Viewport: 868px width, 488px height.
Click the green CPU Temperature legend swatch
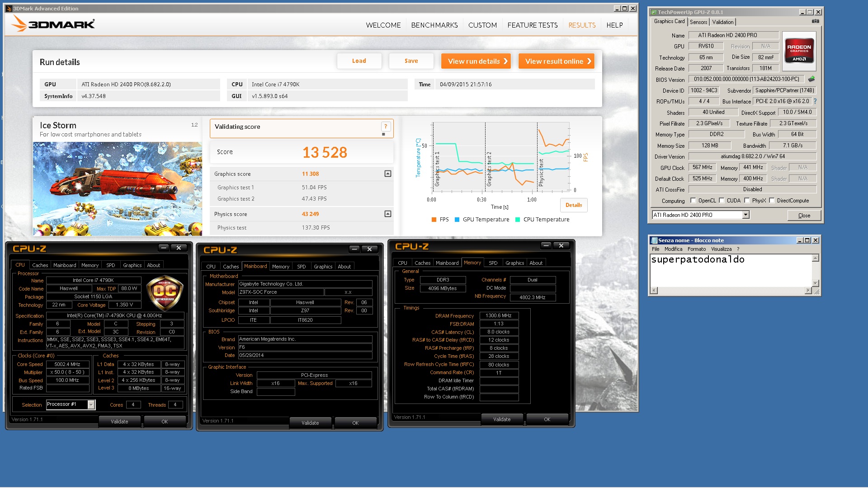[x=518, y=220]
